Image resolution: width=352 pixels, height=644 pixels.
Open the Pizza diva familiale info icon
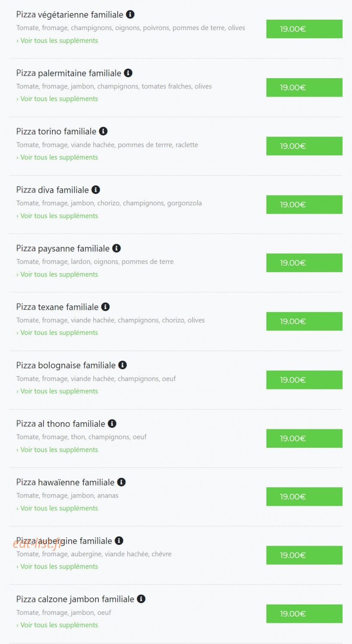click(x=96, y=189)
